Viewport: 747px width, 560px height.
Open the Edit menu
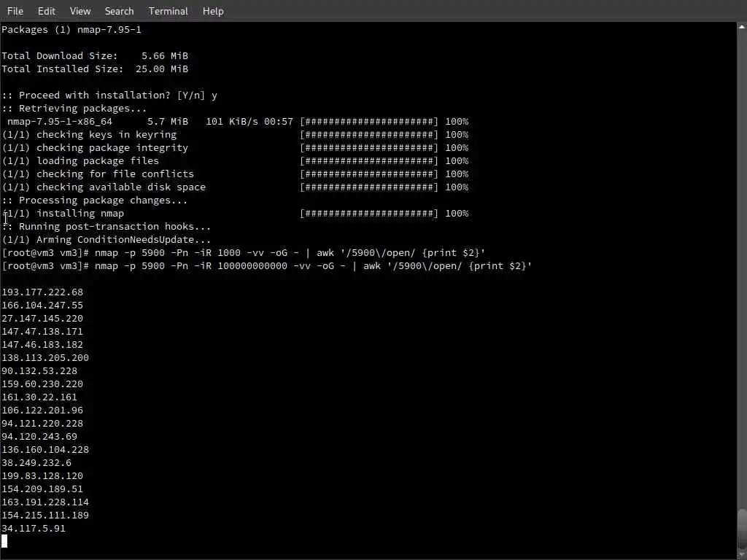click(x=46, y=11)
